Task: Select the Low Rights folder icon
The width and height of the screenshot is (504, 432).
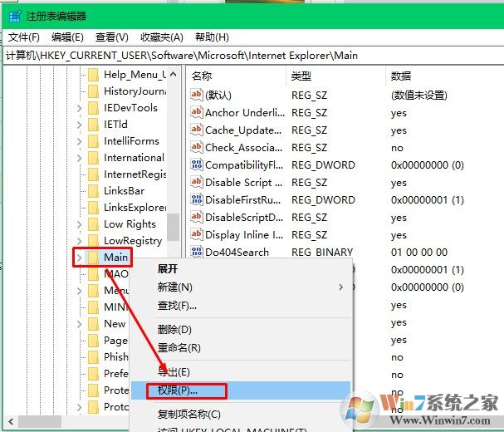Action: point(93,224)
